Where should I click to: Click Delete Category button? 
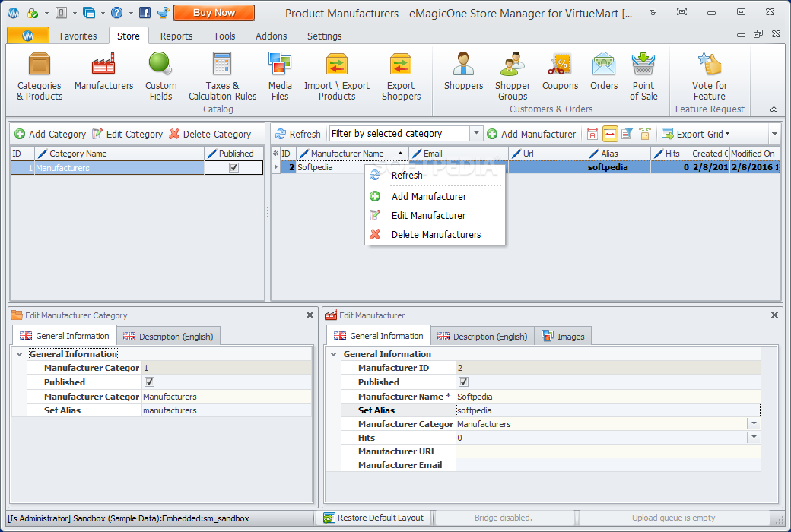tap(210, 134)
